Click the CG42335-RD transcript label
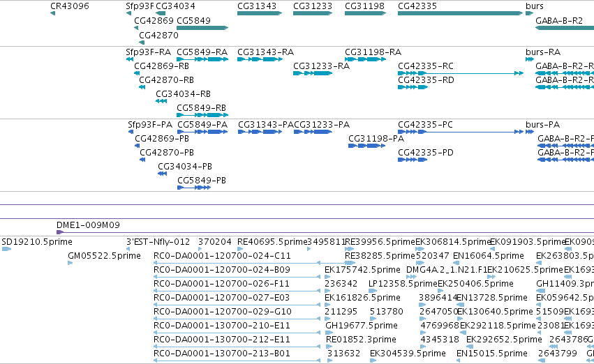This screenshot has width=594, height=364. point(426,79)
